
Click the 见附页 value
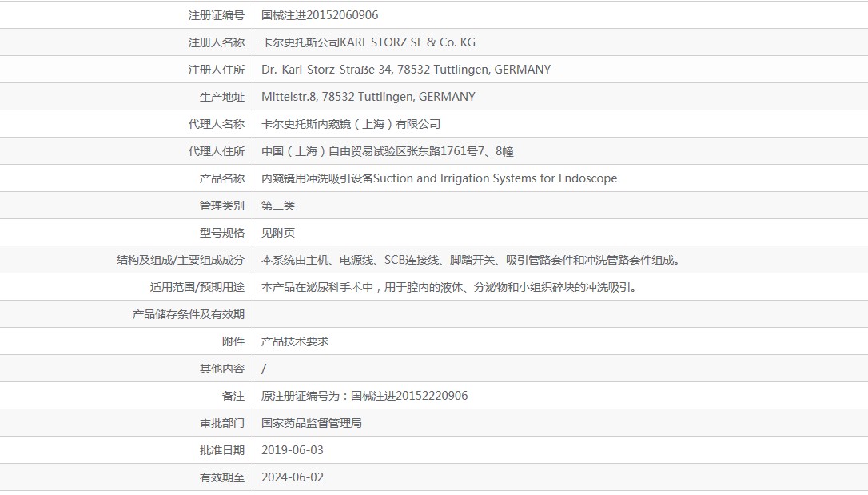[278, 232]
